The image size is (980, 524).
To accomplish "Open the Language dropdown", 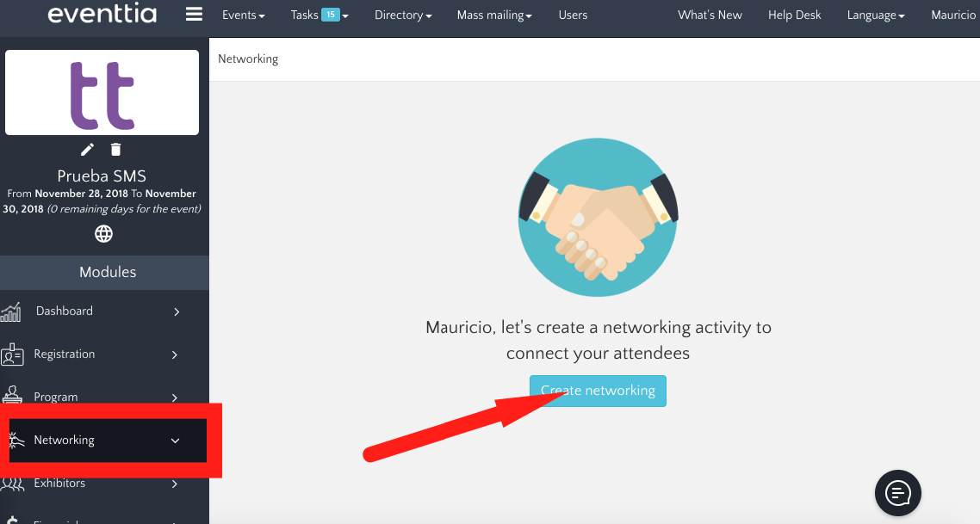I will [875, 15].
